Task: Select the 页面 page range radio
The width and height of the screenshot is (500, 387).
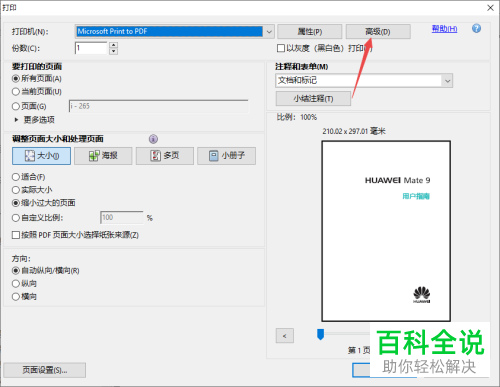Action: [x=29, y=106]
